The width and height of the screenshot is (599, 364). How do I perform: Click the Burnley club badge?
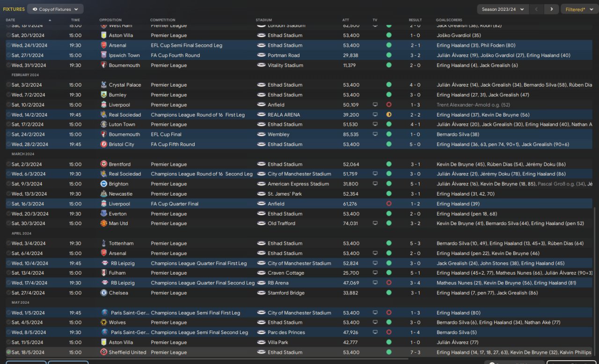click(x=104, y=95)
